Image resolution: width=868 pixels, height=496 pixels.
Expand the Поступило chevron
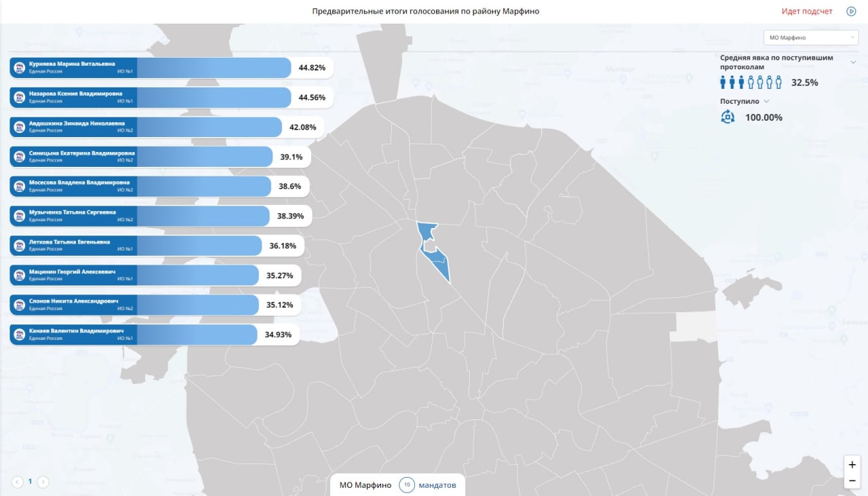coord(766,101)
